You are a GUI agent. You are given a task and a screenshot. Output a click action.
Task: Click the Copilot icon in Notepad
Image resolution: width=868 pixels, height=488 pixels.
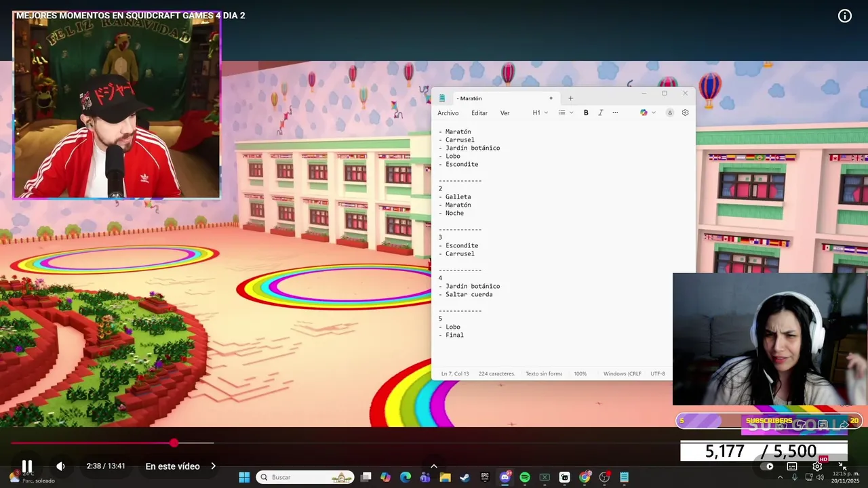click(644, 113)
